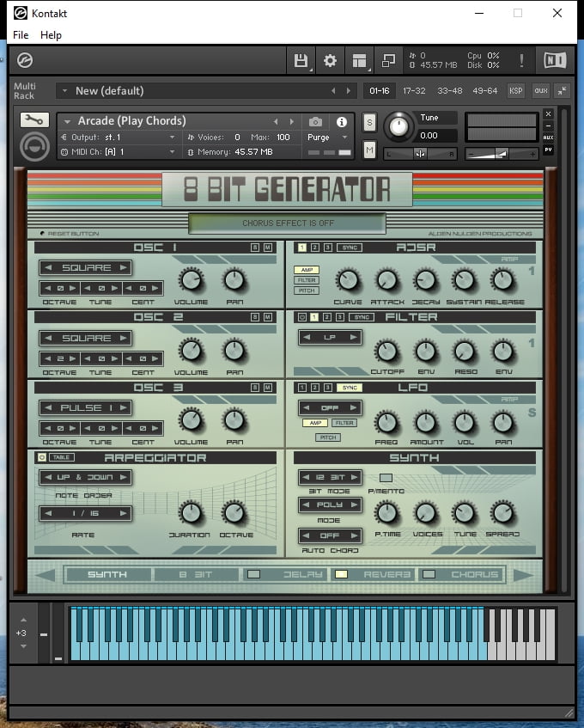Viewport: 584px width, 728px height.
Task: Click the Tune value field 0.00
Action: click(x=437, y=136)
